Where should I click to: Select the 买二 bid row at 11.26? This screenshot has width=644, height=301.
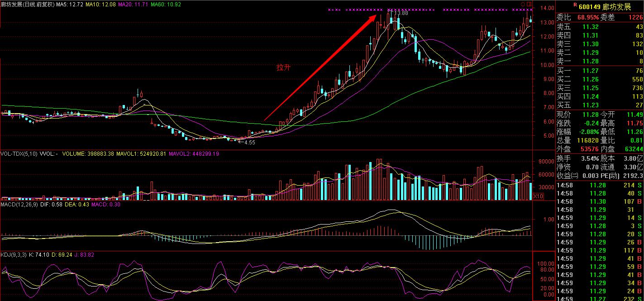[x=600, y=80]
